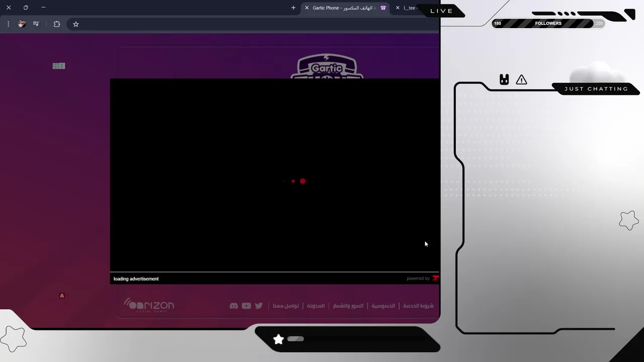The width and height of the screenshot is (644, 362).
Task: Click the followers goal progress bar
Action: [548, 23]
